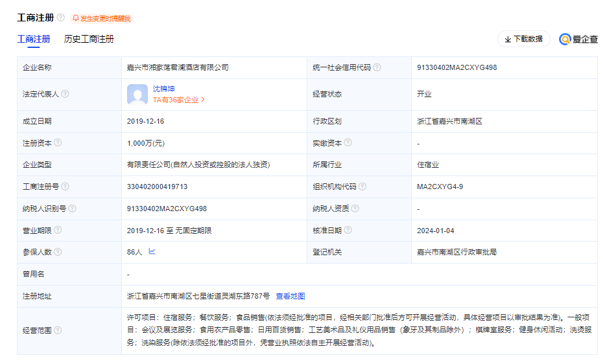Switch to 工商注册 tab
Viewport: 603px width, 364px height.
coord(34,39)
